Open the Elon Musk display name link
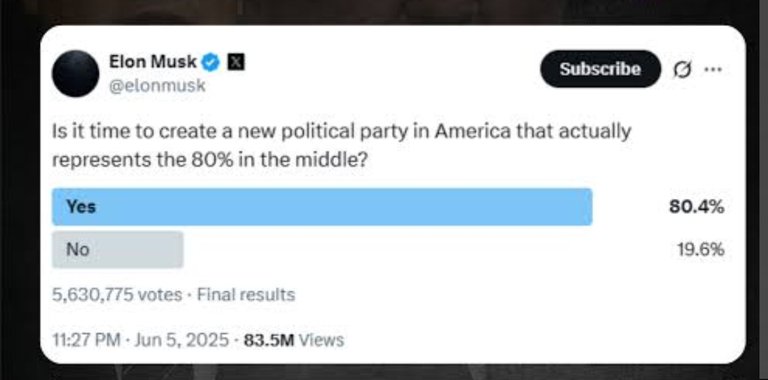Viewport: 768px width, 380px height. tap(153, 62)
